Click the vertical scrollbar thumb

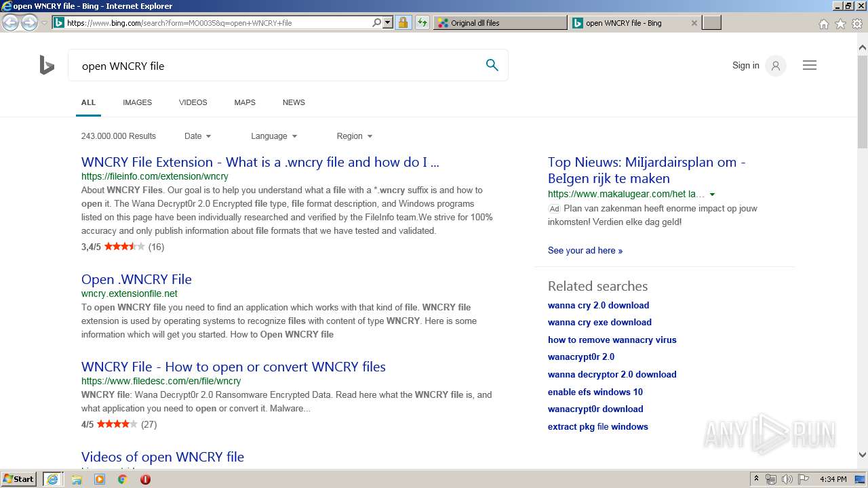863,102
